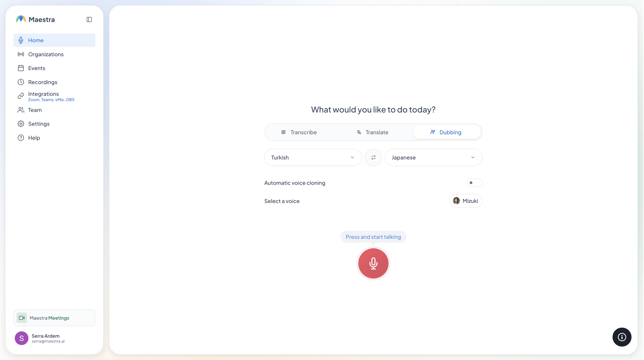Collapse the sidebar panel icon
The height and width of the screenshot is (360, 644).
point(89,20)
